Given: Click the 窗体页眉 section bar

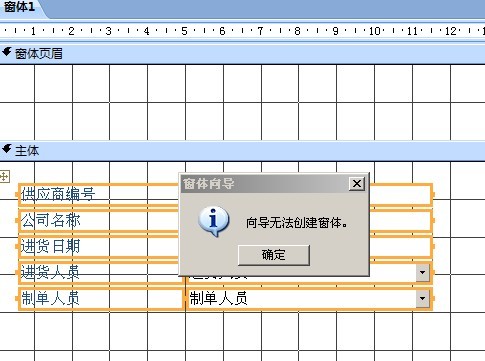Looking at the screenshot, I should (x=242, y=54).
